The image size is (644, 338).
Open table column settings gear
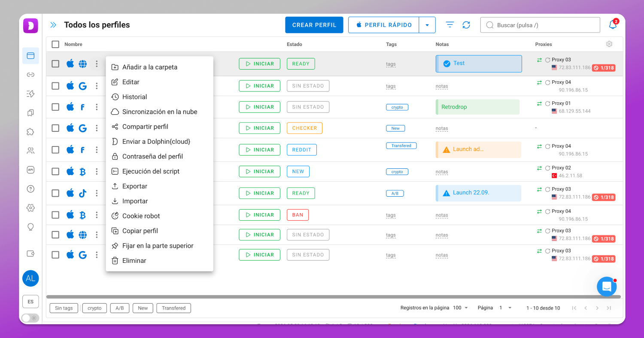[609, 44]
